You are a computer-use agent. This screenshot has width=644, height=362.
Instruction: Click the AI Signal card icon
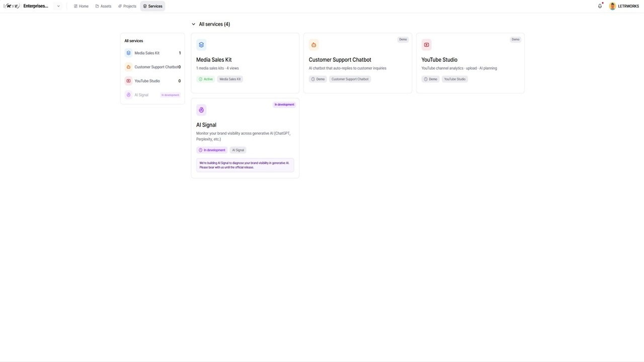point(201,110)
